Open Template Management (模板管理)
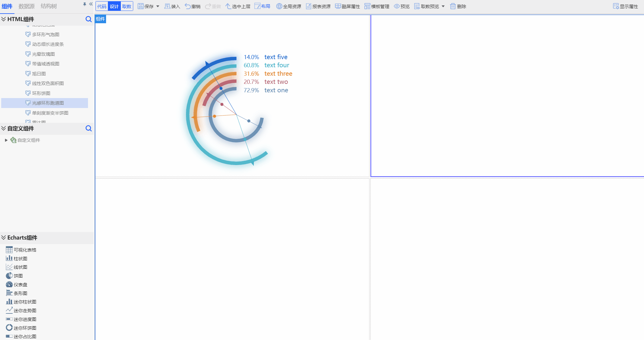644x340 pixels. pyautogui.click(x=377, y=6)
